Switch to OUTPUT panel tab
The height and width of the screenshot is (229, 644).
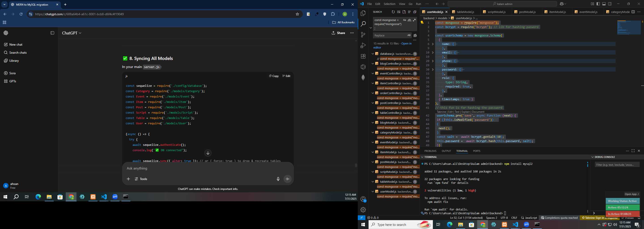tap(446, 151)
